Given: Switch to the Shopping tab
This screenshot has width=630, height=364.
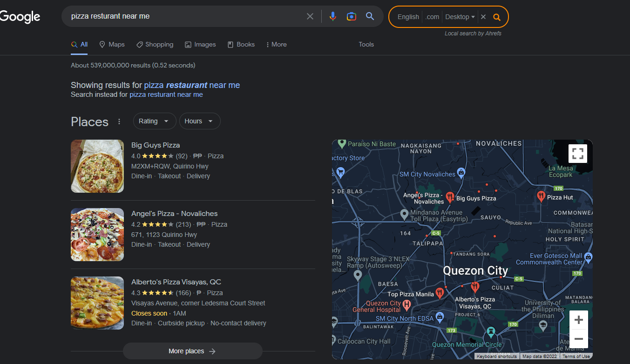Looking at the screenshot, I should (155, 44).
